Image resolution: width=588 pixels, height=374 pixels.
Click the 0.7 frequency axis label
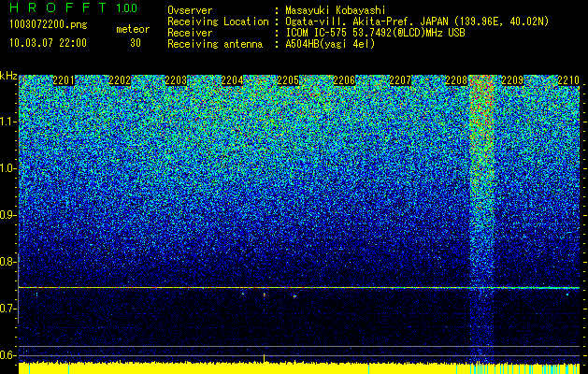8,309
